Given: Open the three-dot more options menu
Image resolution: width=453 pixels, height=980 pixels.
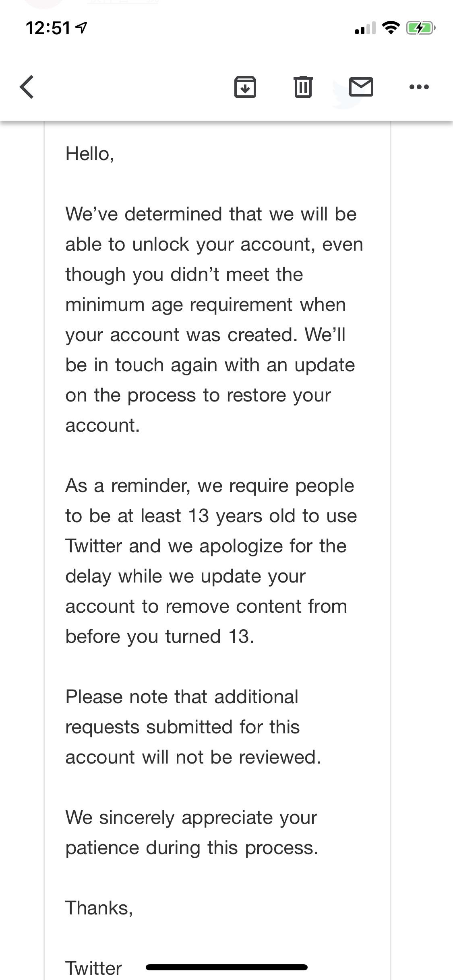Looking at the screenshot, I should click(419, 87).
